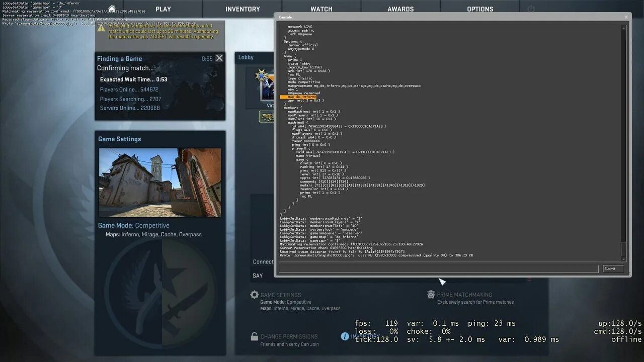Click the console scrollbar up arrow

[624, 28]
